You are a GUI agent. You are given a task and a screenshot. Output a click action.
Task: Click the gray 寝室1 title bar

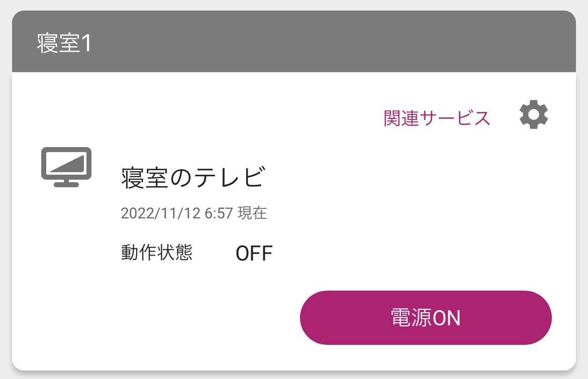(293, 44)
